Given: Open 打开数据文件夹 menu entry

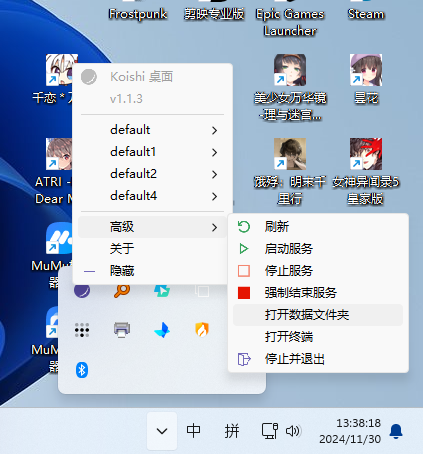Looking at the screenshot, I should coord(318,315).
